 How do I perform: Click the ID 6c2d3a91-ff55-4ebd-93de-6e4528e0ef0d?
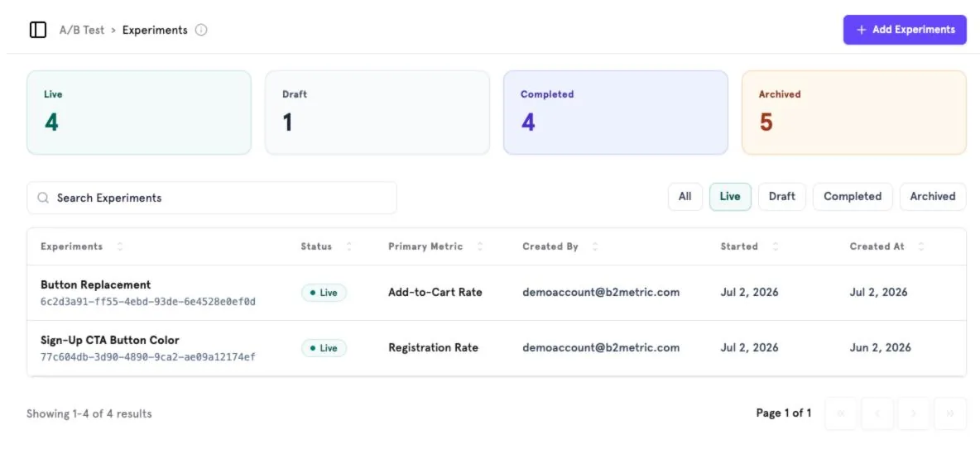pos(148,303)
